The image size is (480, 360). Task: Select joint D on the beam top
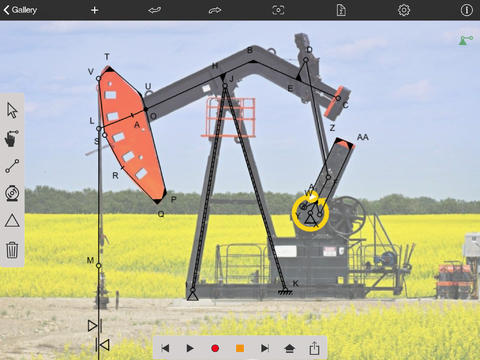tap(306, 60)
